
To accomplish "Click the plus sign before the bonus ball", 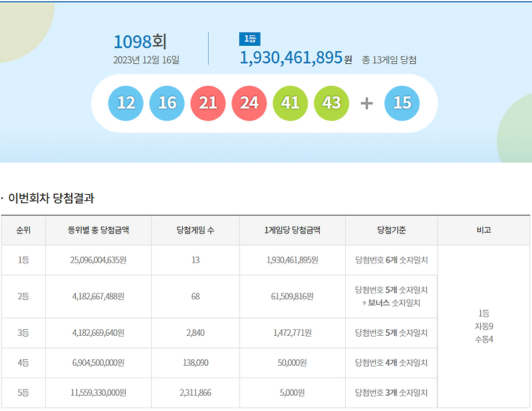I will point(366,103).
